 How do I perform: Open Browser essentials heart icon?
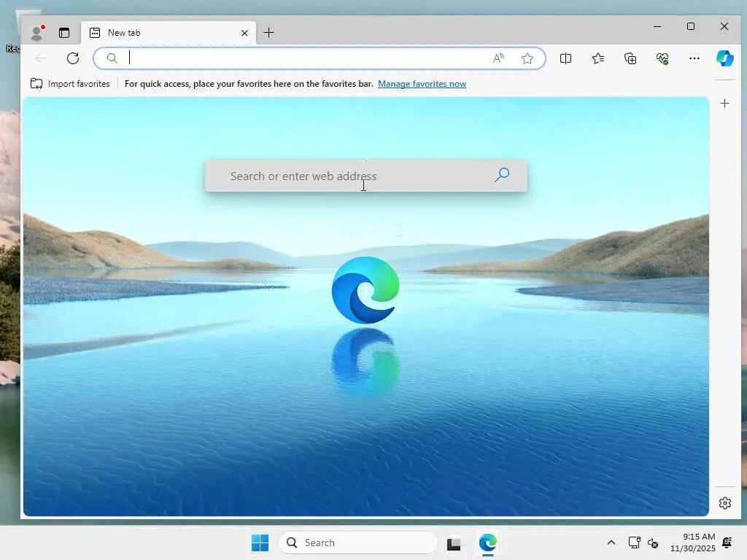[x=662, y=58]
